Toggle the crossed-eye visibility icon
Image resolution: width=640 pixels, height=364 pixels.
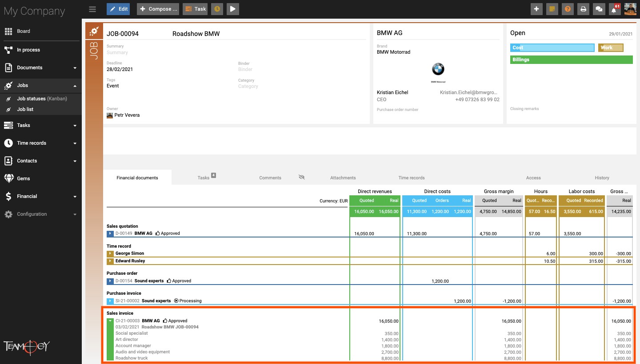[x=302, y=177]
